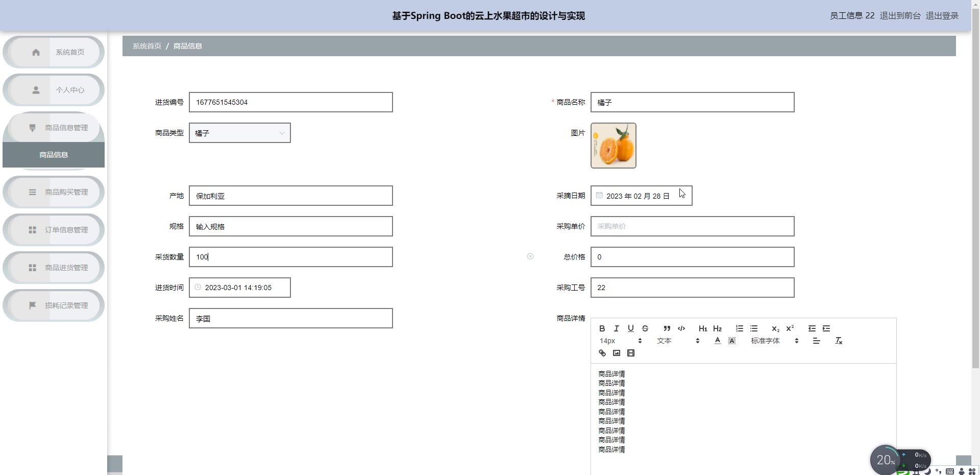The width and height of the screenshot is (980, 475).
Task: Open the 采摘日期 date picker field
Action: [642, 196]
